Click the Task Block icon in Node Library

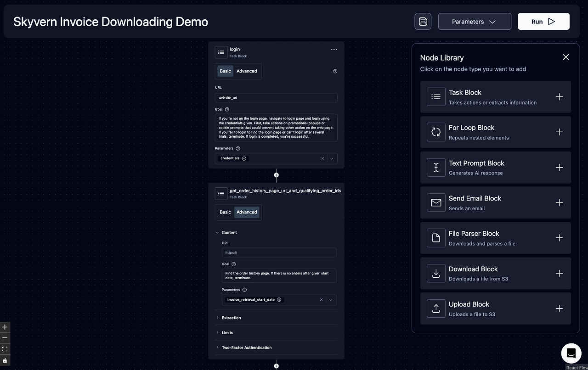[436, 97]
